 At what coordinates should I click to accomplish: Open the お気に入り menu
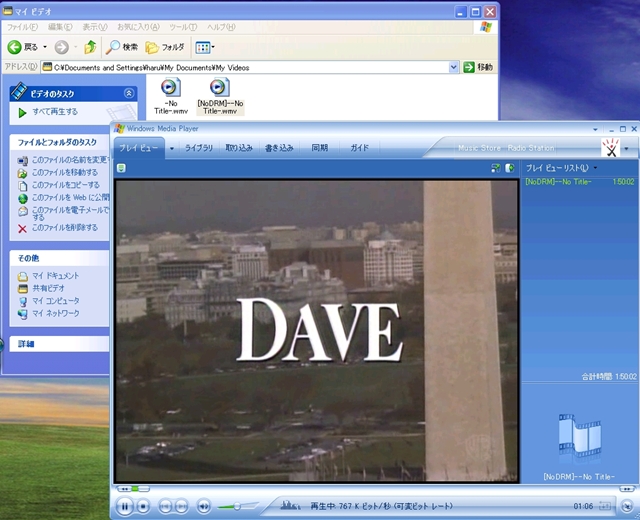coord(138,27)
